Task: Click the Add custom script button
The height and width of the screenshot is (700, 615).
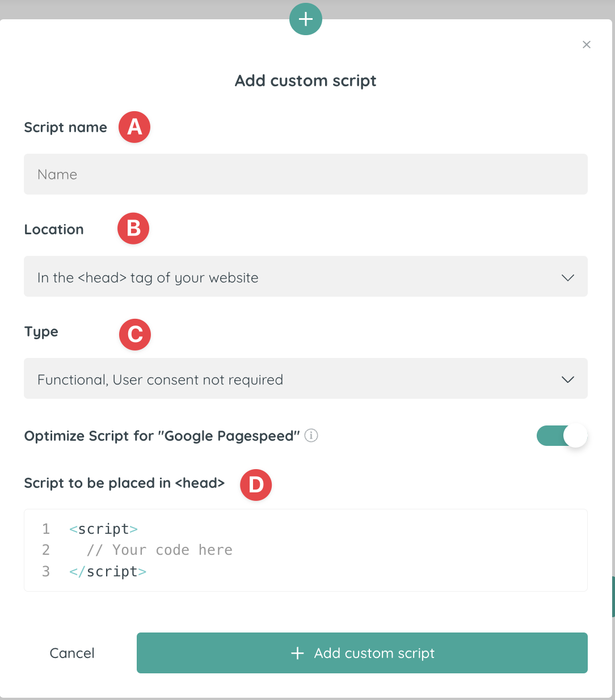Action: pos(362,653)
